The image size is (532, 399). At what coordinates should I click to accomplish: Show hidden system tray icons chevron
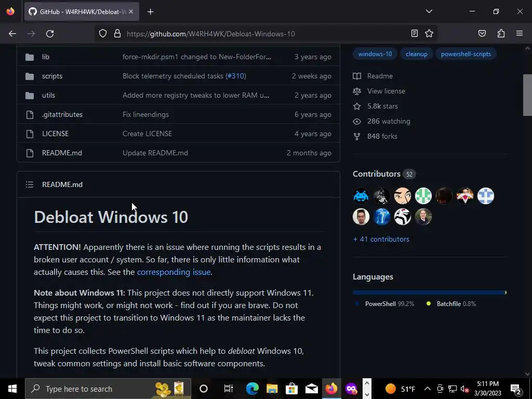point(428,389)
